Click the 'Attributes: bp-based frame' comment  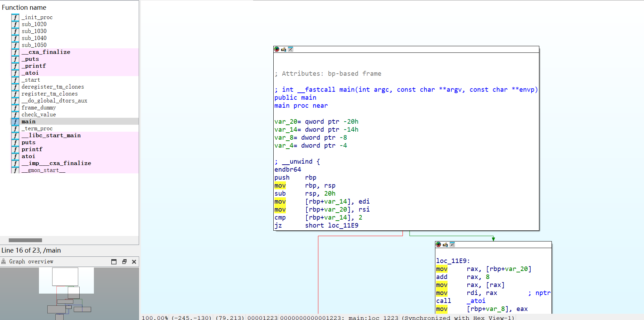pos(328,74)
